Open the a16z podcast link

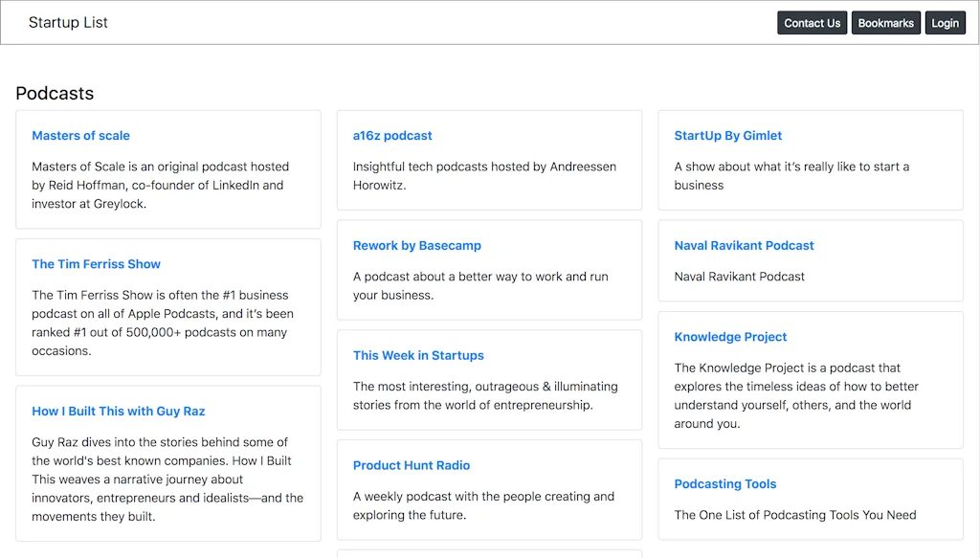392,136
